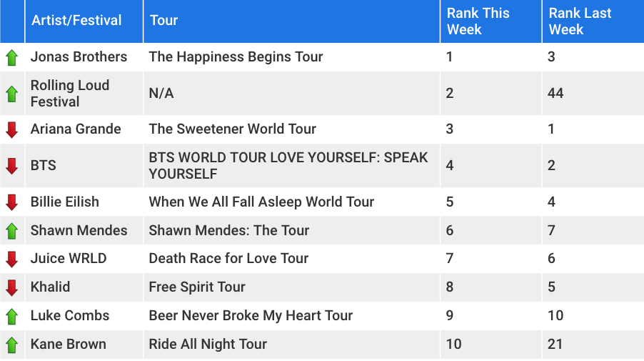Click the Rank This Week column header

[490, 21]
